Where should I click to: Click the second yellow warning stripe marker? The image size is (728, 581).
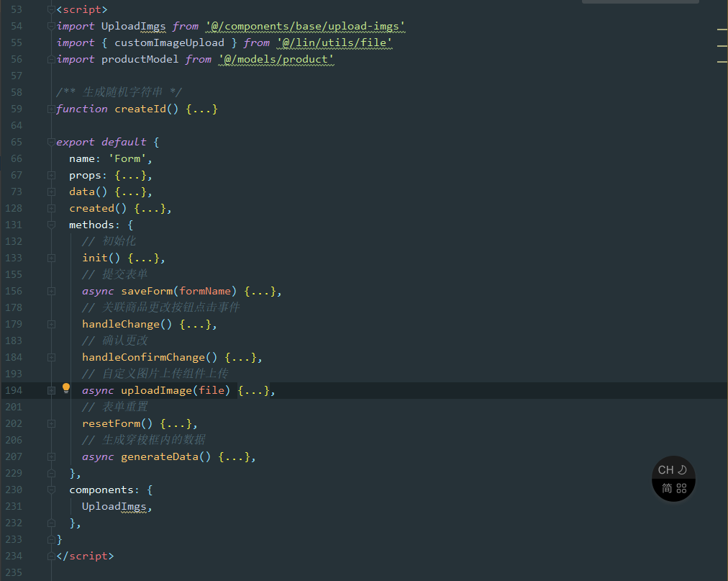pyautogui.click(x=722, y=46)
